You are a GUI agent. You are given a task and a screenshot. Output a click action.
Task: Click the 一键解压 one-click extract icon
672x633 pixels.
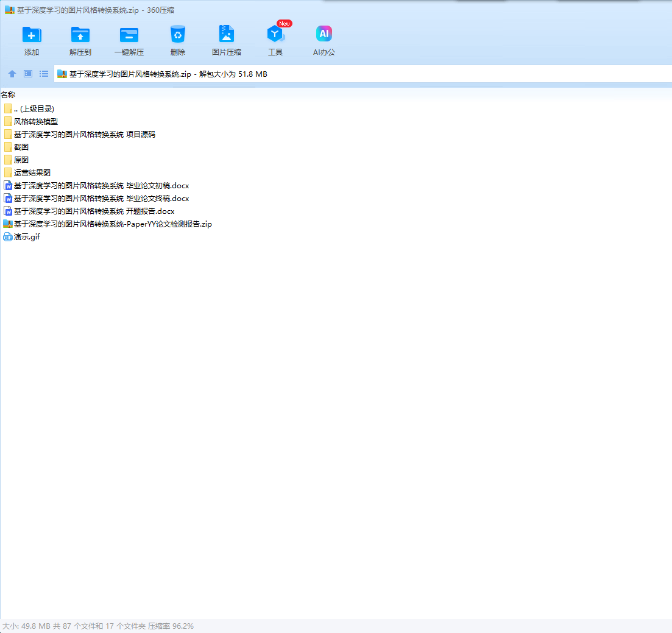tap(129, 35)
